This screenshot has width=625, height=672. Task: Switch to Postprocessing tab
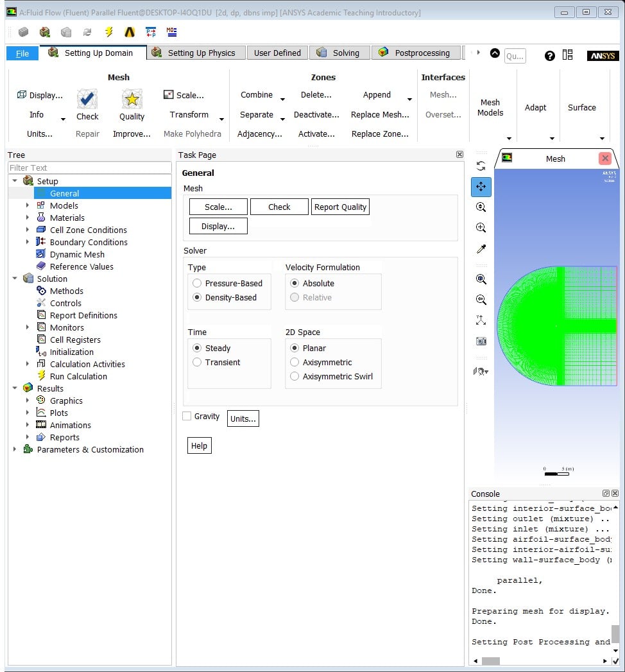coord(416,53)
